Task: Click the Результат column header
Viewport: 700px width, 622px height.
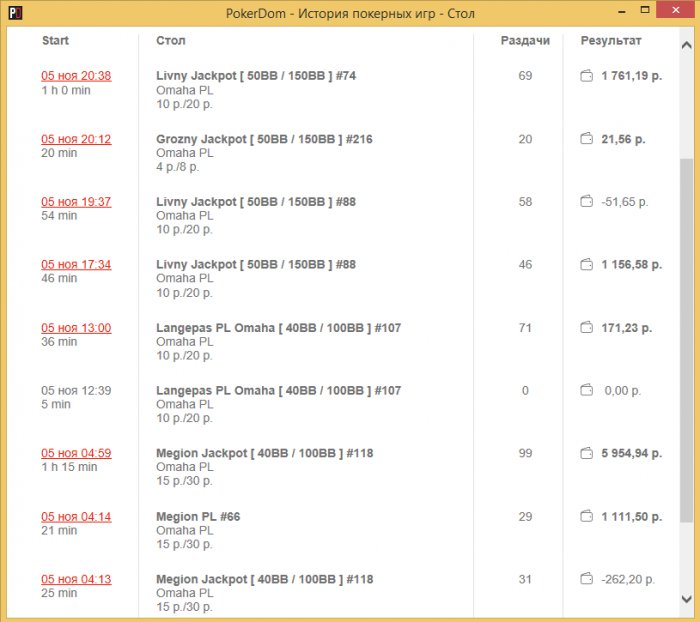Action: click(x=611, y=41)
